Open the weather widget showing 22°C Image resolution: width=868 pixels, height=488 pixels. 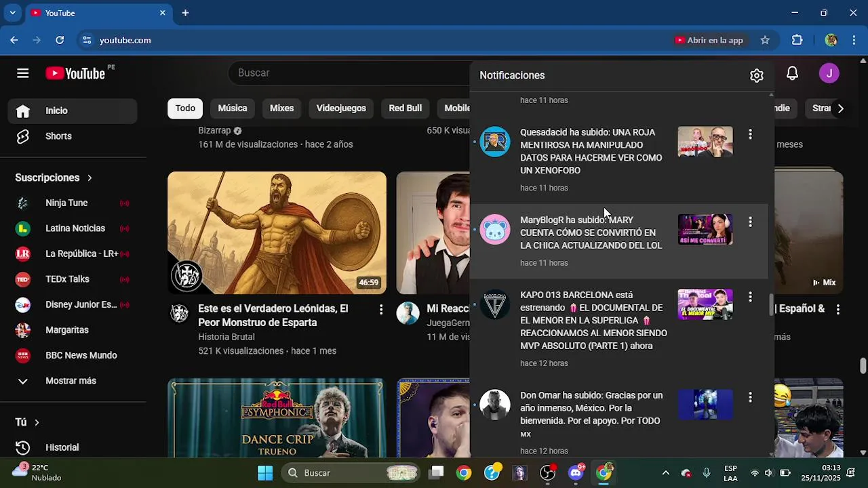pyautogui.click(x=37, y=472)
